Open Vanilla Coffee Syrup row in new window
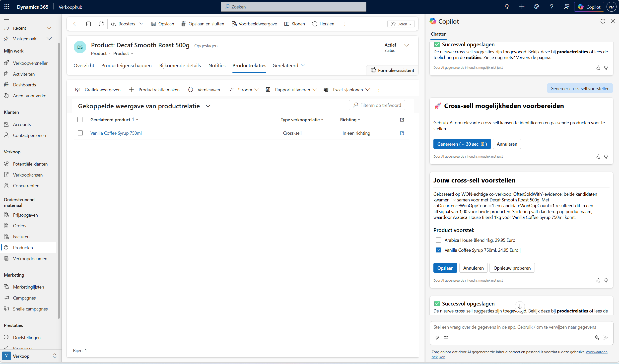 (402, 133)
